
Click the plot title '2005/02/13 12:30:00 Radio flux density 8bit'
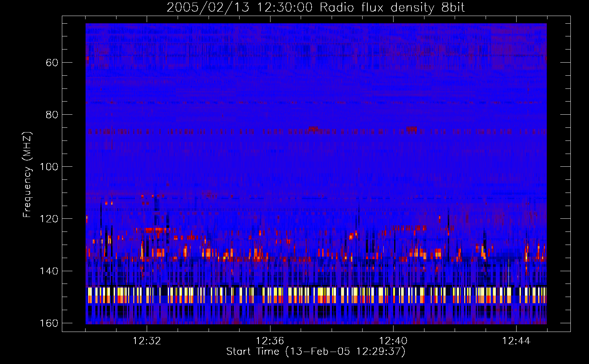[316, 8]
